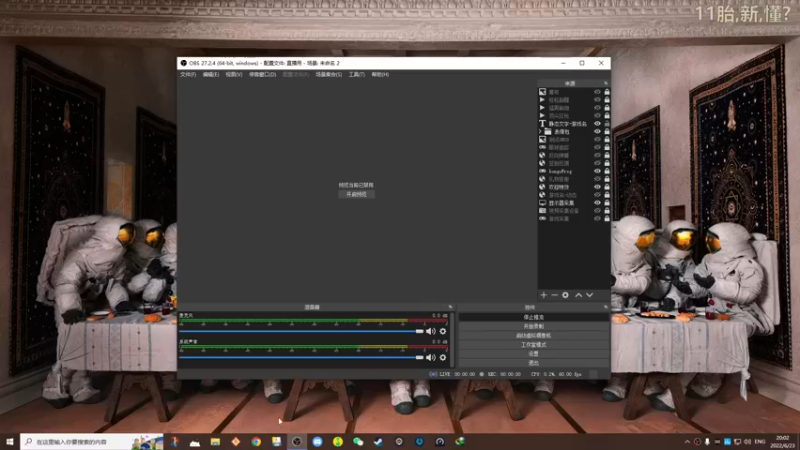Open the 工具(T) menu

357,74
